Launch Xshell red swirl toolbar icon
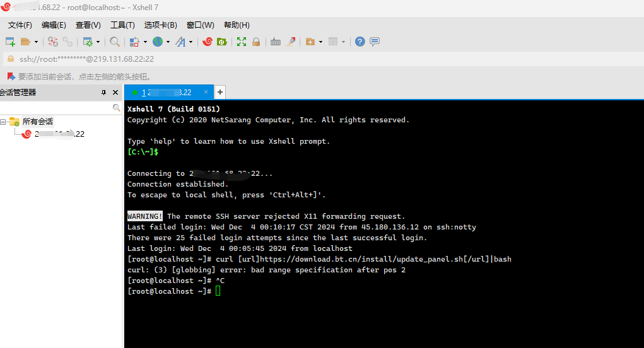Viewport: 644px width, 348px height. pyautogui.click(x=208, y=42)
